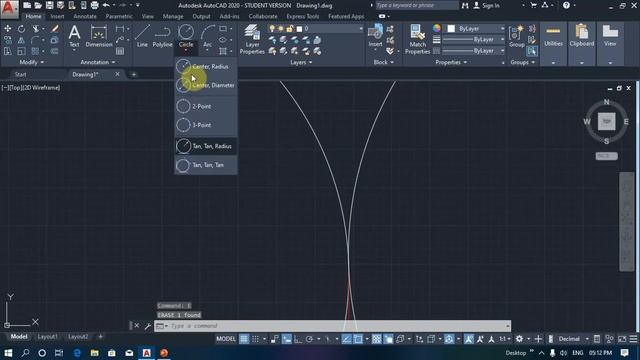The height and width of the screenshot is (360, 640).
Task: Switch to the Layout1 tab
Action: tap(47, 337)
